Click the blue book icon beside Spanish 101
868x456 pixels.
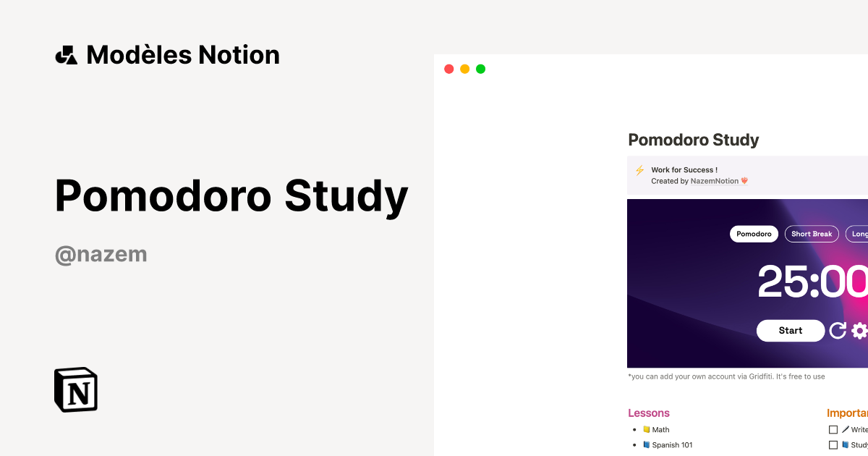(644, 445)
